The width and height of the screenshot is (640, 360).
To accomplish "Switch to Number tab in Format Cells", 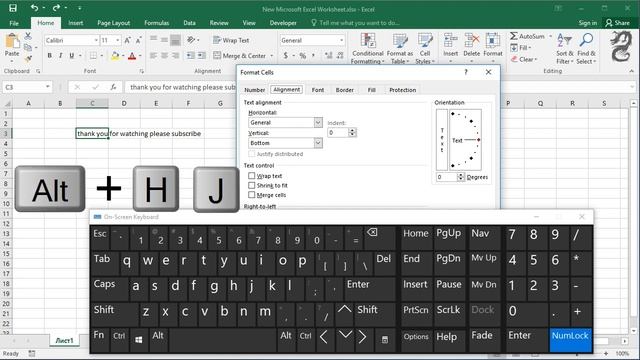I will (x=255, y=90).
